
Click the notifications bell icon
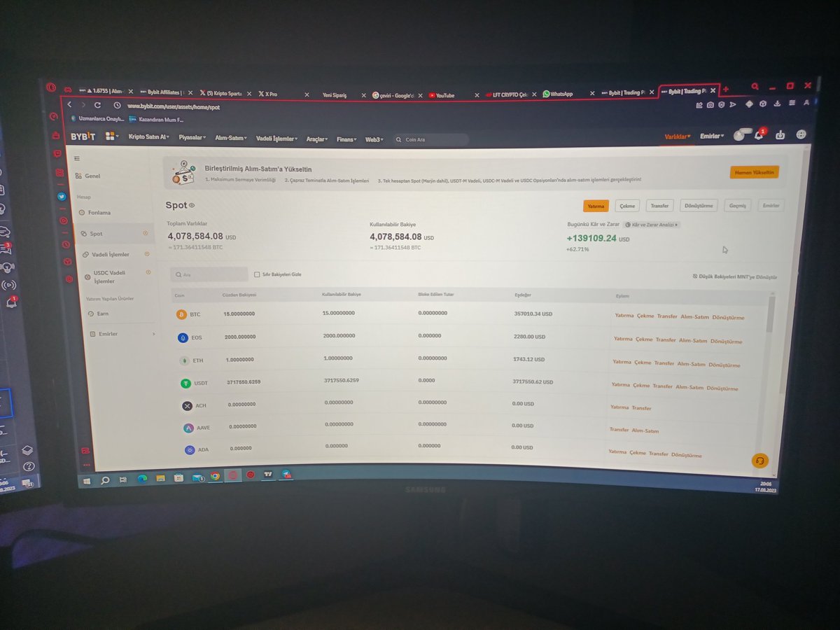click(x=759, y=134)
